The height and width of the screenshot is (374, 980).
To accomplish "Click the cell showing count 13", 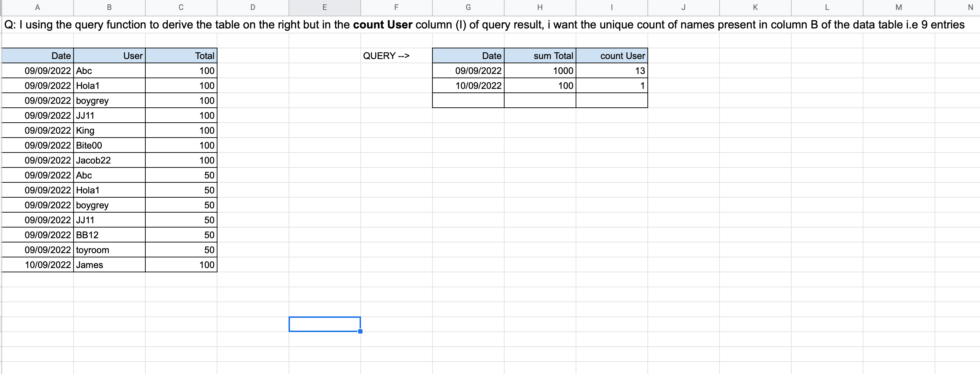I will (612, 70).
